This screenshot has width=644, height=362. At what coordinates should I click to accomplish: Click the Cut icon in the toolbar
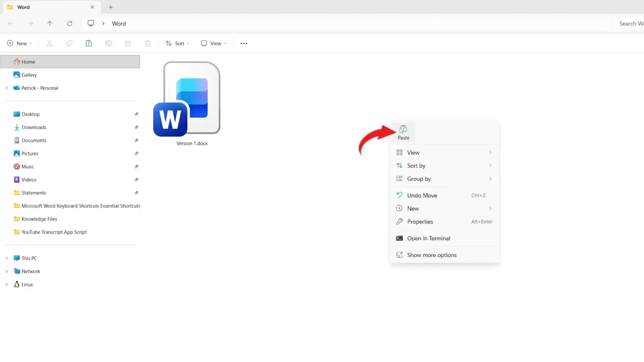click(50, 43)
